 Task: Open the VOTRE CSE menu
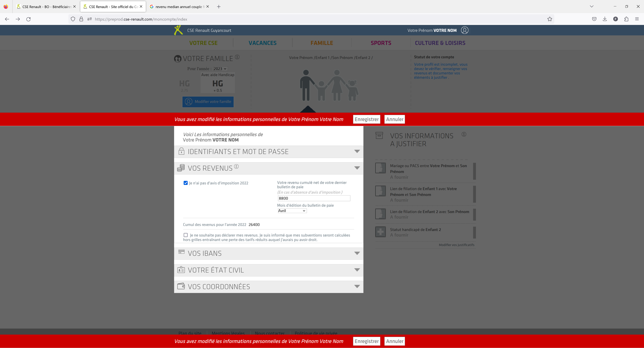(x=203, y=43)
